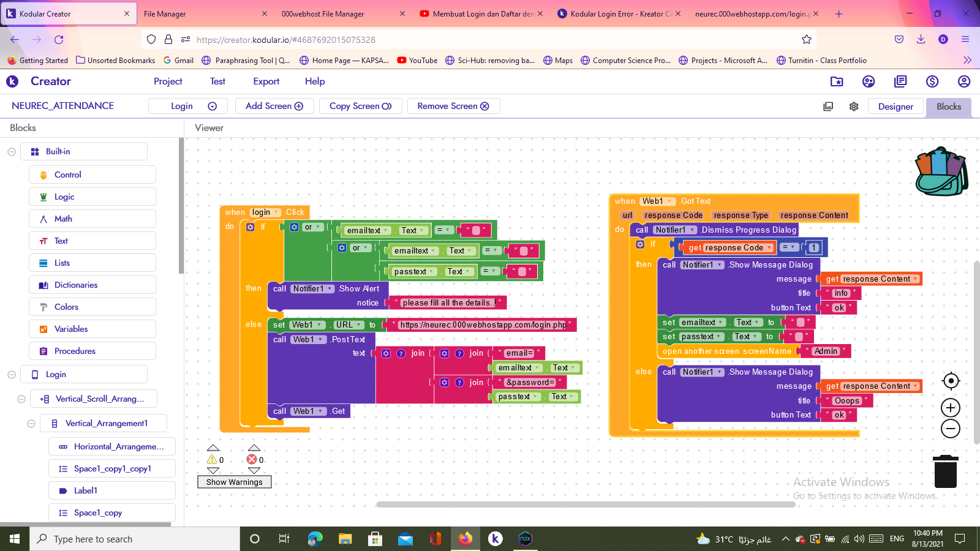
Task: Bookmark this page with the star icon
Action: coord(807,39)
